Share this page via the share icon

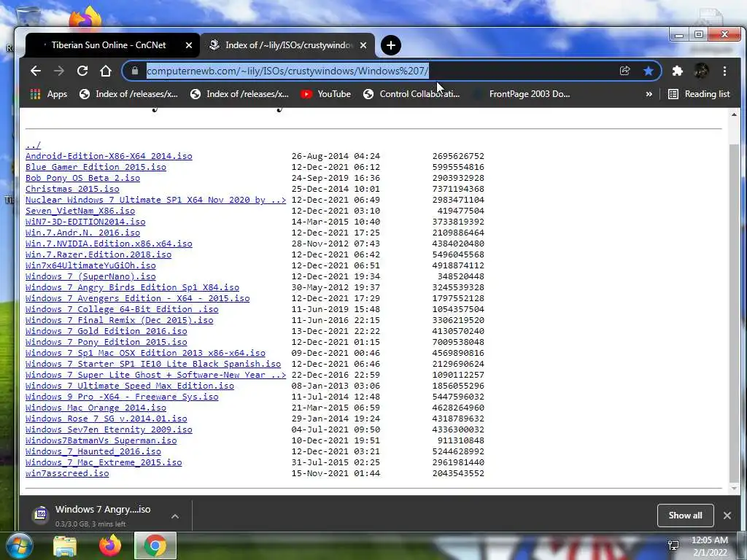click(624, 71)
